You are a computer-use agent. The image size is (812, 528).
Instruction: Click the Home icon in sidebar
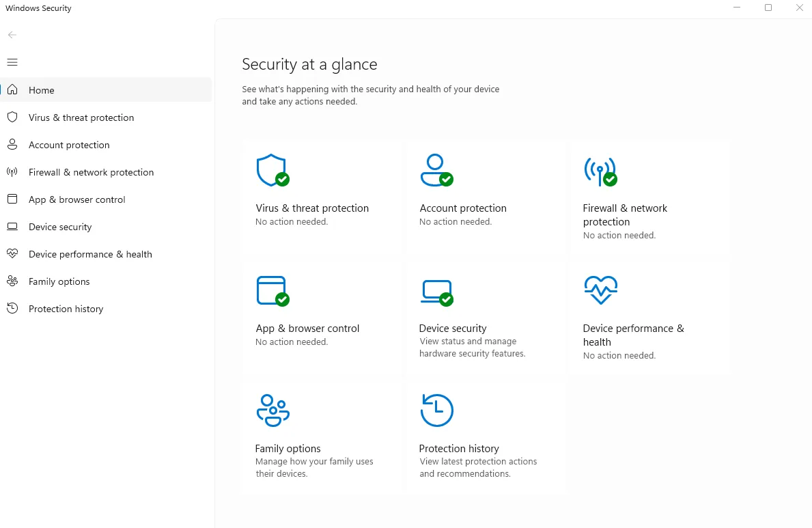point(12,89)
